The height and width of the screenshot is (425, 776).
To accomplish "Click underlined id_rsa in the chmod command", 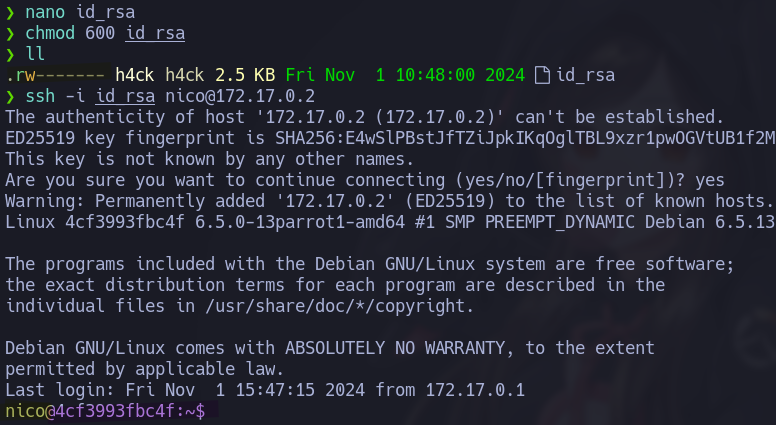I will pos(155,32).
